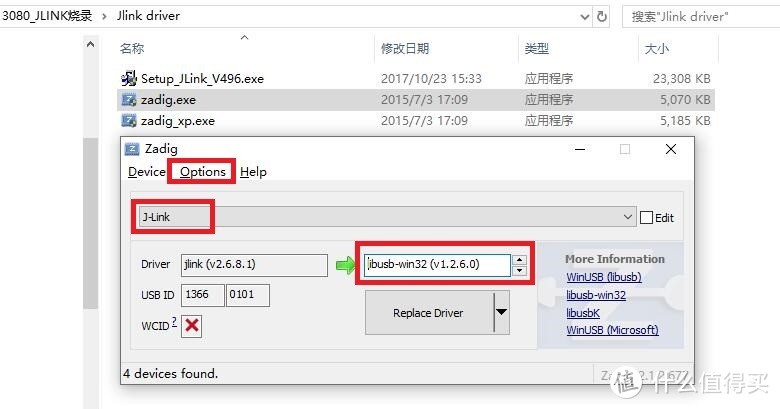The width and height of the screenshot is (780, 409).
Task: Click the Setup_JLink_V496.exe file icon
Action: click(x=129, y=78)
